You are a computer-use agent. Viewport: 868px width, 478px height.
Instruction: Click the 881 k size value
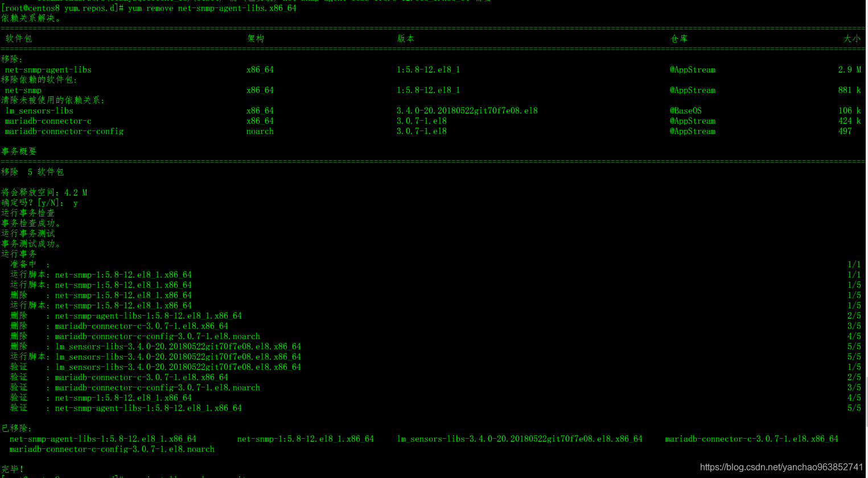point(850,90)
